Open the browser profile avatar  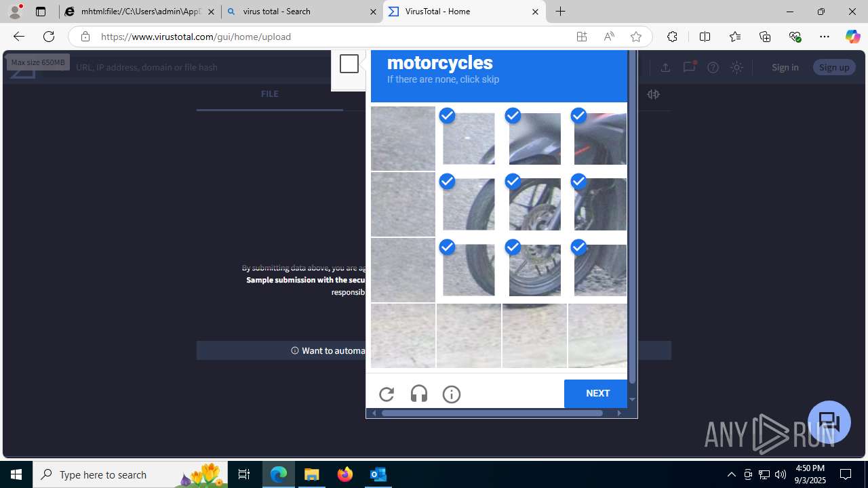pyautogui.click(x=15, y=12)
